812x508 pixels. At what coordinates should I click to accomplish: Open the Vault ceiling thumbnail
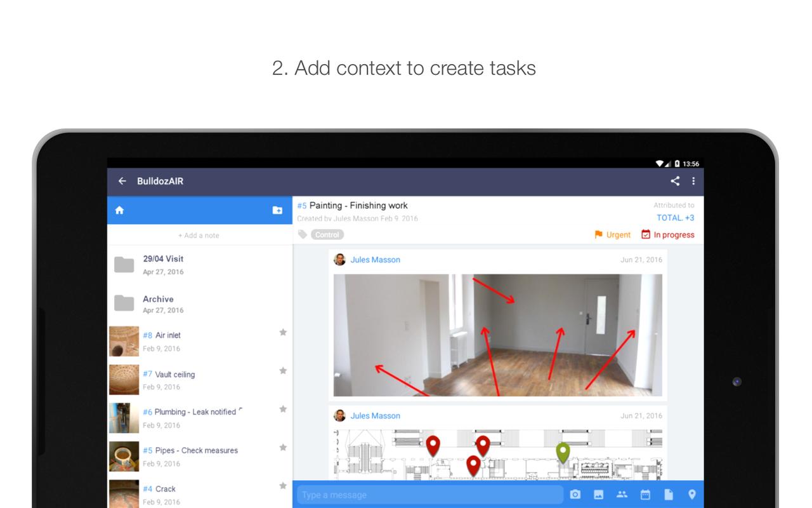pyautogui.click(x=124, y=380)
